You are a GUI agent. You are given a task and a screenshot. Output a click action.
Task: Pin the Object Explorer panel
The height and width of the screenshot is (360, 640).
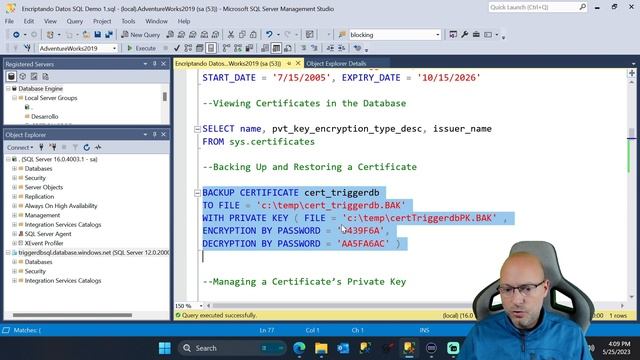pyautogui.click(x=155, y=134)
